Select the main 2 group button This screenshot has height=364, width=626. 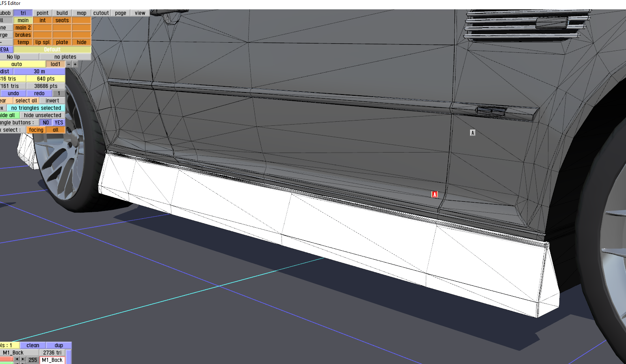(x=23, y=28)
